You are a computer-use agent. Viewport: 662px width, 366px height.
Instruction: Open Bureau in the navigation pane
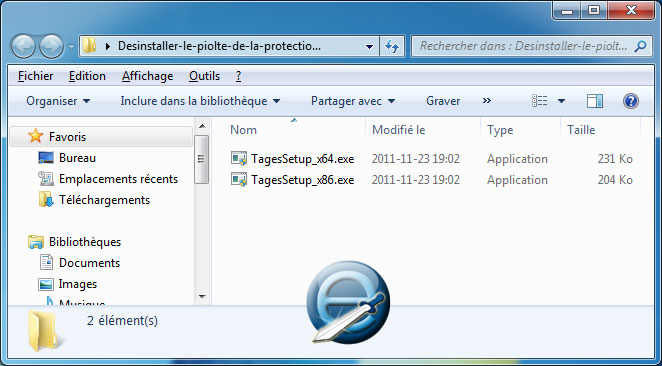(x=77, y=158)
